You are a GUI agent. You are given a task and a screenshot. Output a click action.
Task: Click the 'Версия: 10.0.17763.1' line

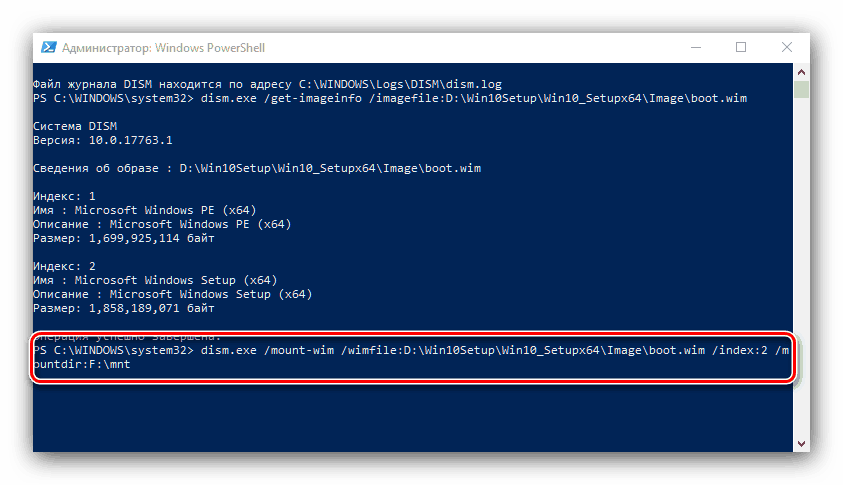point(102,141)
